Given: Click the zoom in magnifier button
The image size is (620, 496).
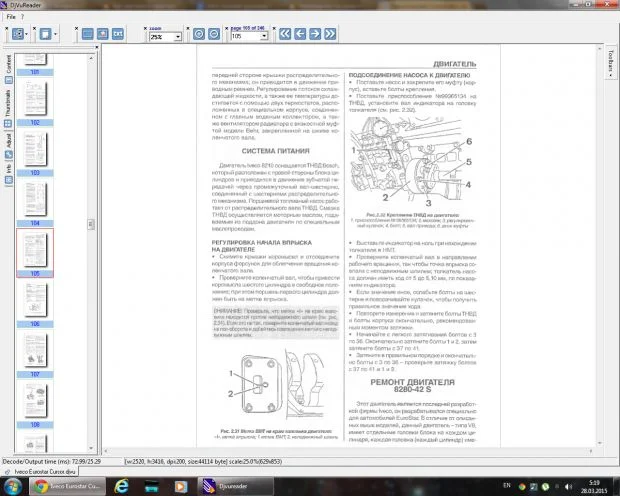Looking at the screenshot, I should 199,34.
